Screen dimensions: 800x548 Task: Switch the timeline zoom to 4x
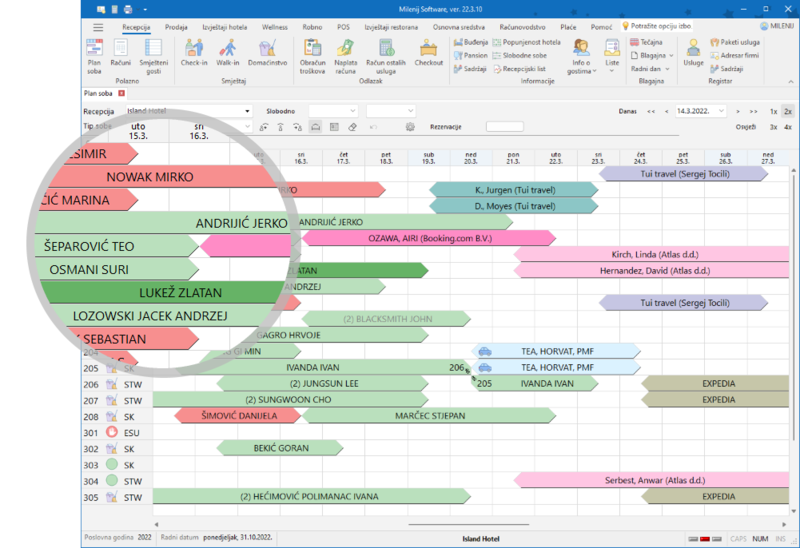coord(788,127)
